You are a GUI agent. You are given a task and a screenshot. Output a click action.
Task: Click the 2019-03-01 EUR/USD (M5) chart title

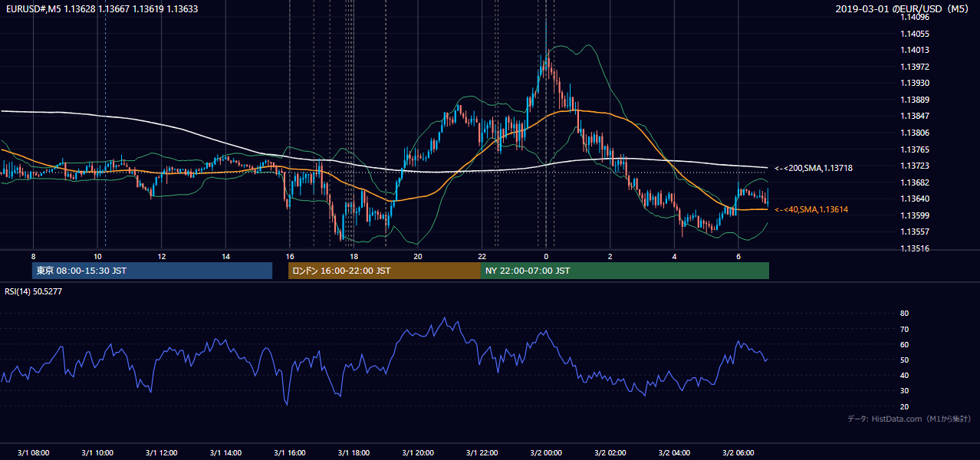903,8
